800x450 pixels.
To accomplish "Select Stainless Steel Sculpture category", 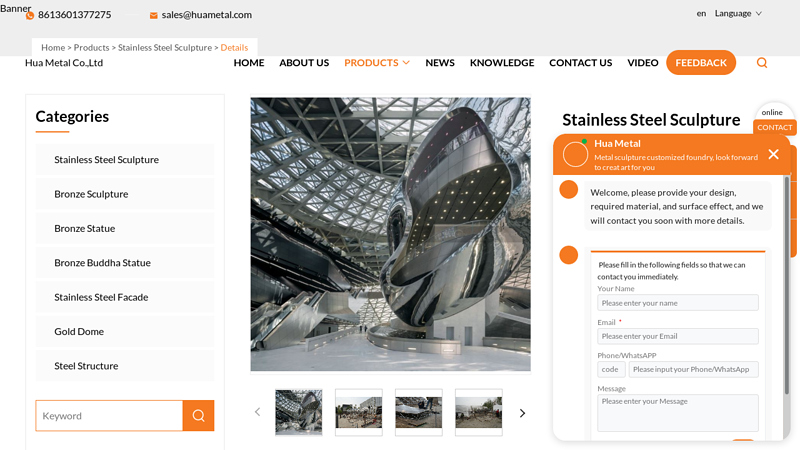I will click(x=125, y=160).
